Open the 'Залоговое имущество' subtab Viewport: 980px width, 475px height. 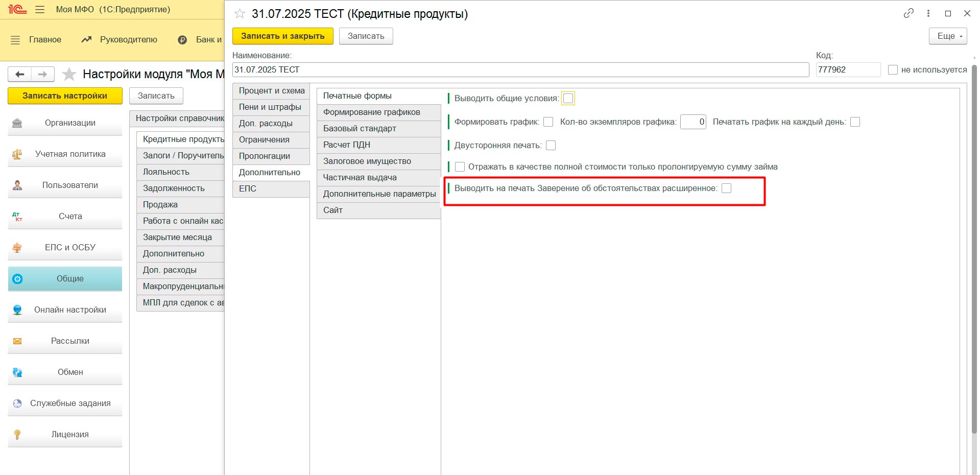click(x=379, y=161)
